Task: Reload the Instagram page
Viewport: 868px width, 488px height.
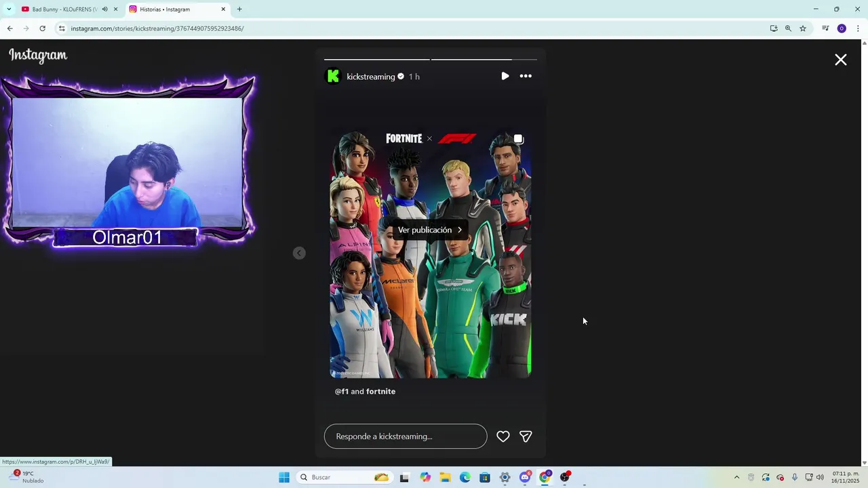Action: (42, 28)
